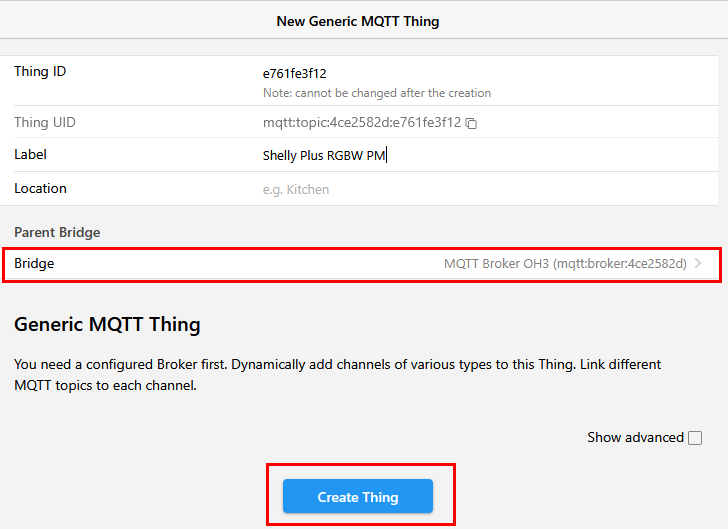Click the note about unchangeable Thing ID
728x529 pixels.
click(x=377, y=93)
